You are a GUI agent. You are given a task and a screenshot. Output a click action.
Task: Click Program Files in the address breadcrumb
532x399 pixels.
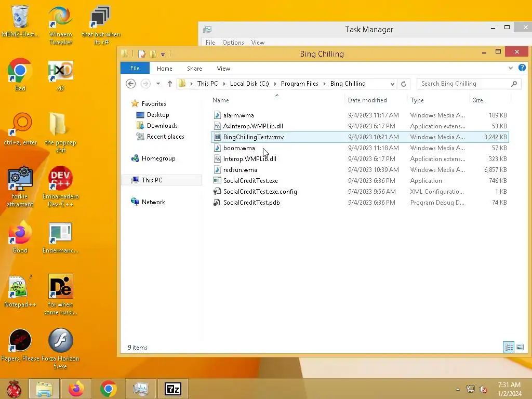pyautogui.click(x=300, y=84)
